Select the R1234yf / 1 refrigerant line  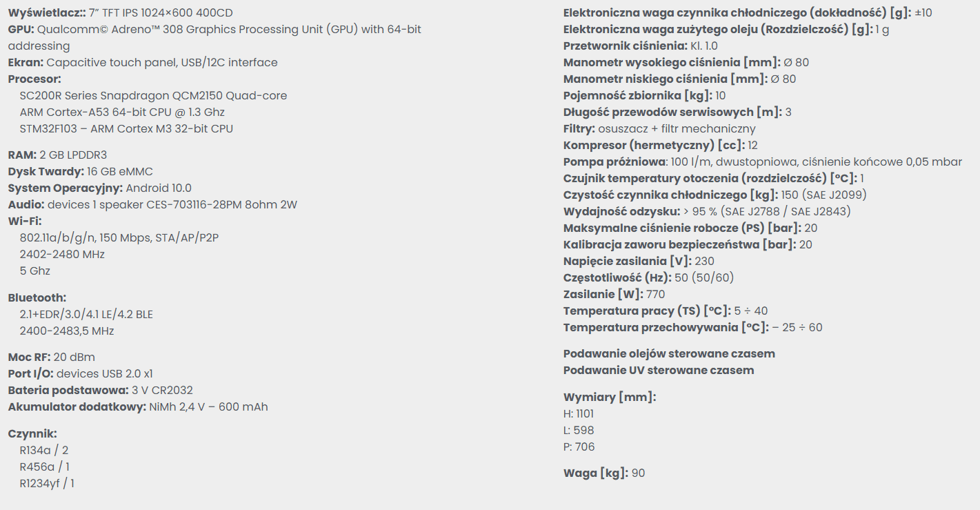(x=47, y=483)
